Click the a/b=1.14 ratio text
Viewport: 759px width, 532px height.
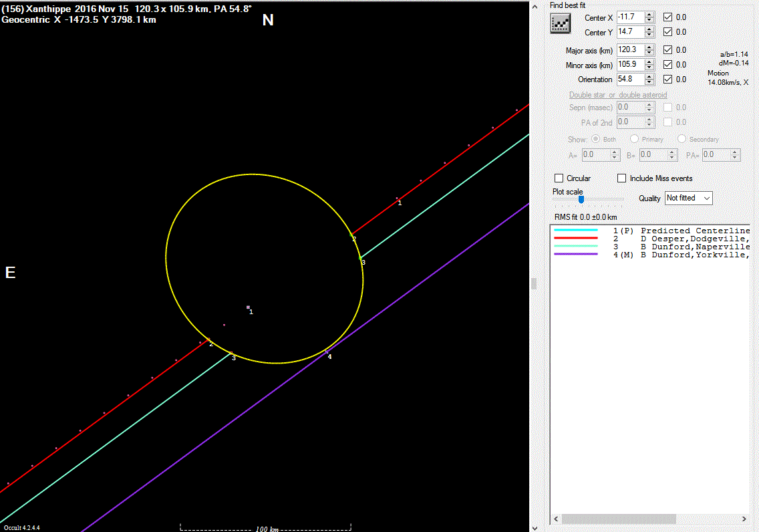(x=734, y=54)
